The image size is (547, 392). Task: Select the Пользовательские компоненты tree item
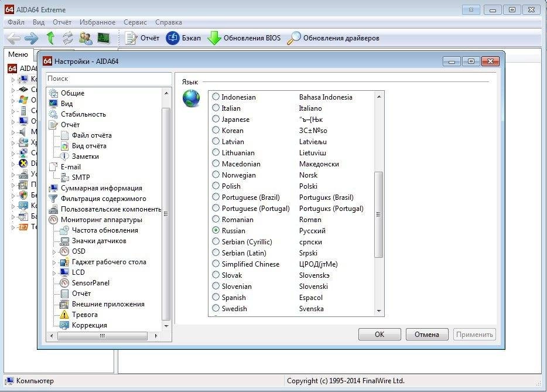point(111,209)
